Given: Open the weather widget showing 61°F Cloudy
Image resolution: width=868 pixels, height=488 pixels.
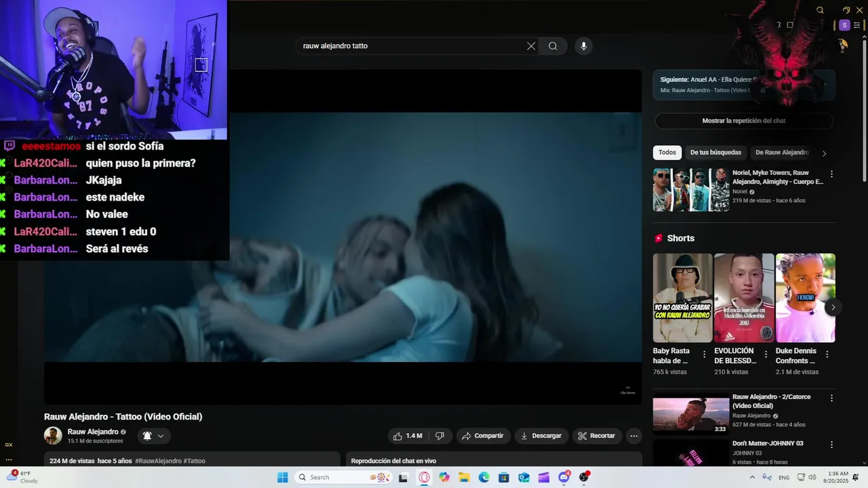Looking at the screenshot, I should pos(22,477).
